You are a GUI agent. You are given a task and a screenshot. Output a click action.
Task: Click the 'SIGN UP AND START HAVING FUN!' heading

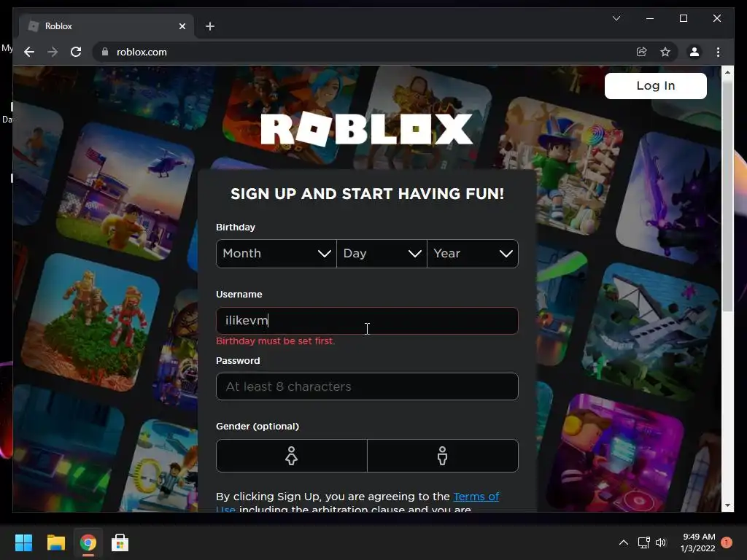click(x=368, y=194)
